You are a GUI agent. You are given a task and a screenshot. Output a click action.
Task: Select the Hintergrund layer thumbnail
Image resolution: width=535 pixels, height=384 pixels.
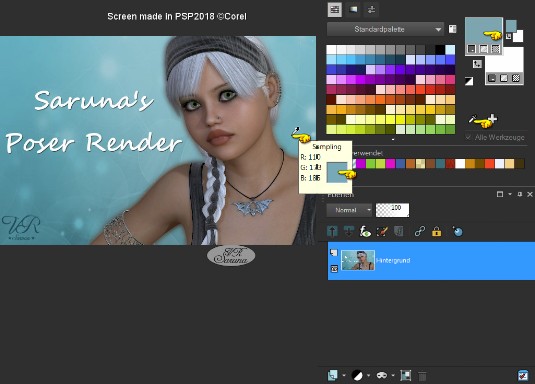pyautogui.click(x=358, y=260)
